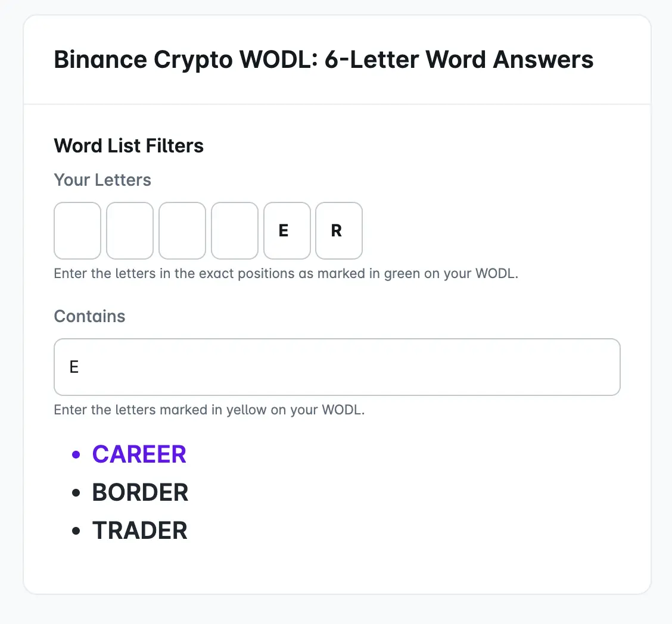Screen dimensions: 672x624
Task: Focus the third letter position box
Action: click(x=182, y=231)
